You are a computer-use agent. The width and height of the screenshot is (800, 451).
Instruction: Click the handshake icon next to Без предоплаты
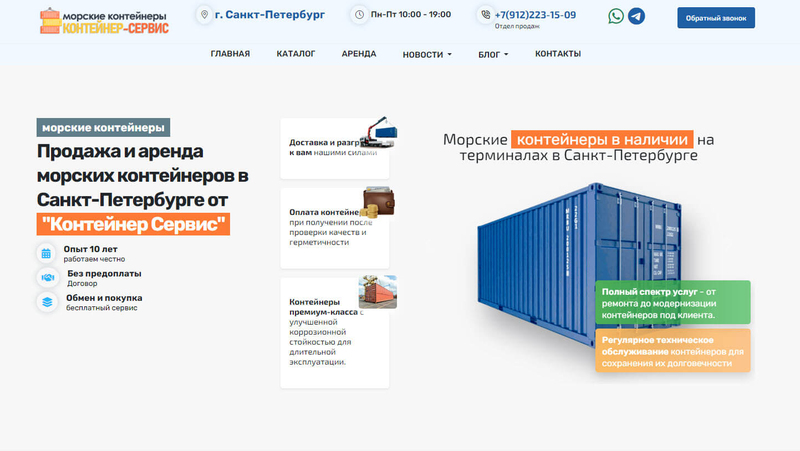[x=47, y=278]
